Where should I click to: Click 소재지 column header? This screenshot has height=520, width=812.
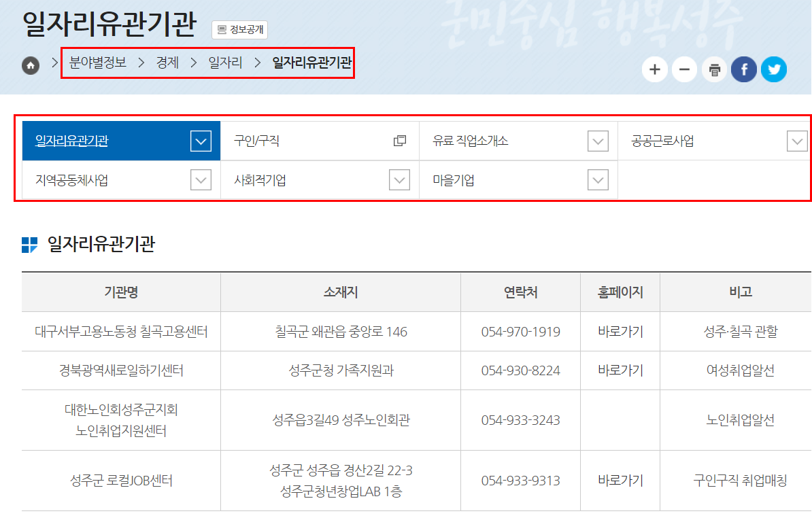coord(341,292)
